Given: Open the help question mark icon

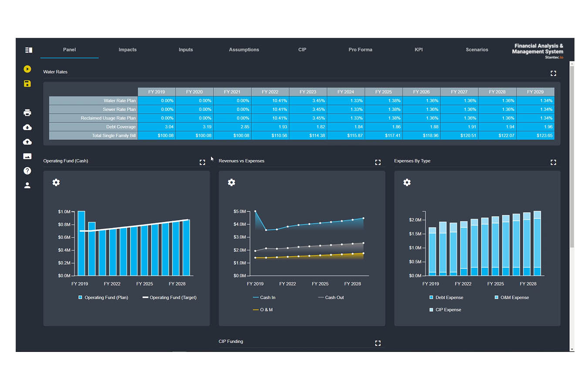Looking at the screenshot, I should (27, 171).
